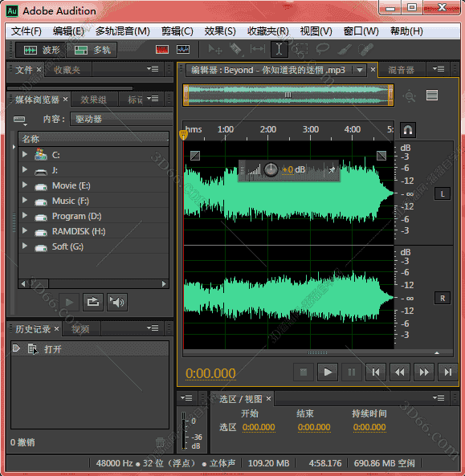Close the 媒体浏览器 panel tab
The width and height of the screenshot is (465, 476).
click(65, 100)
